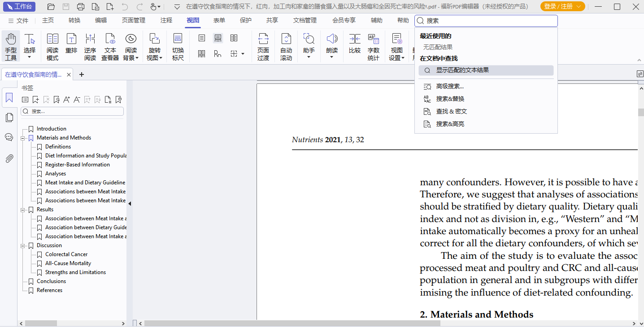Select facing pages view layout
This screenshot has height=327, width=644.
coord(234,38)
